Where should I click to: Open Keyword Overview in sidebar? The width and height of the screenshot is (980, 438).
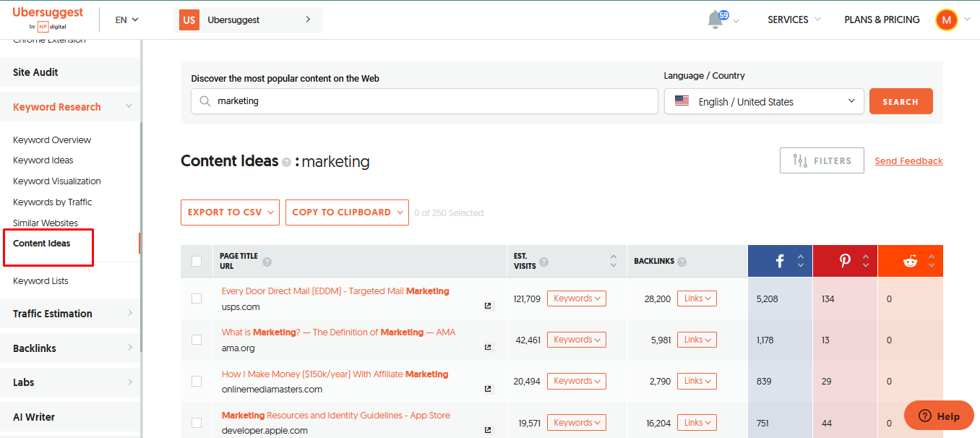tap(52, 140)
